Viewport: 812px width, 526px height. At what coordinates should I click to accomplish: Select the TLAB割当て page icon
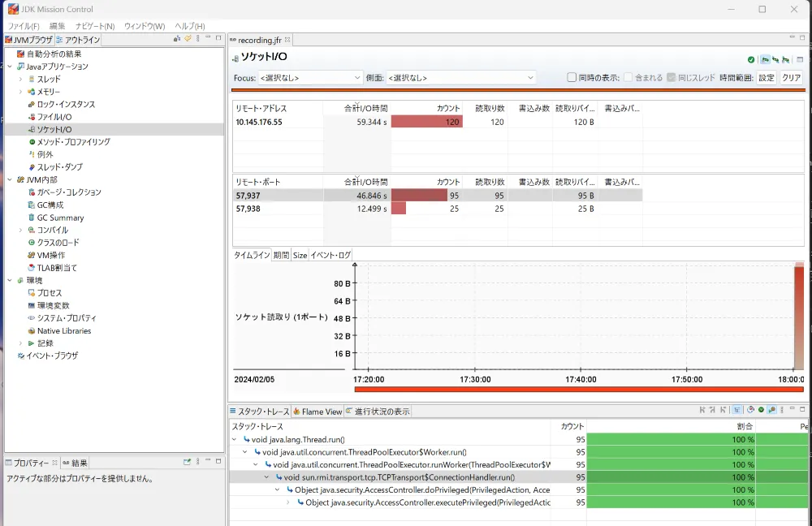(32, 268)
